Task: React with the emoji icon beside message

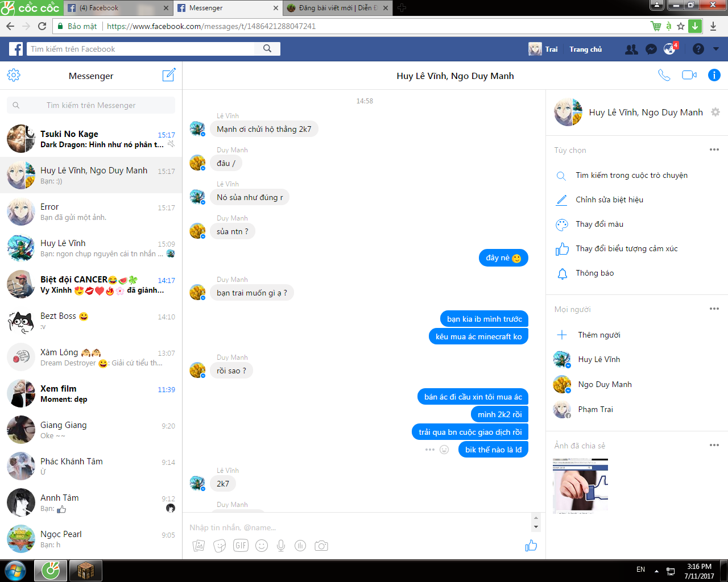Action: 445,450
